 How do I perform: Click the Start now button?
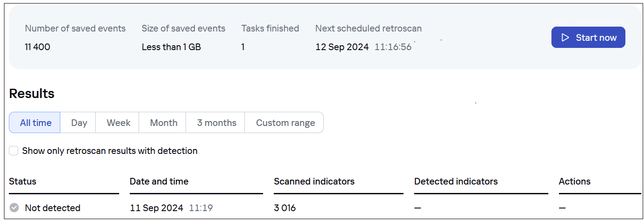588,38
